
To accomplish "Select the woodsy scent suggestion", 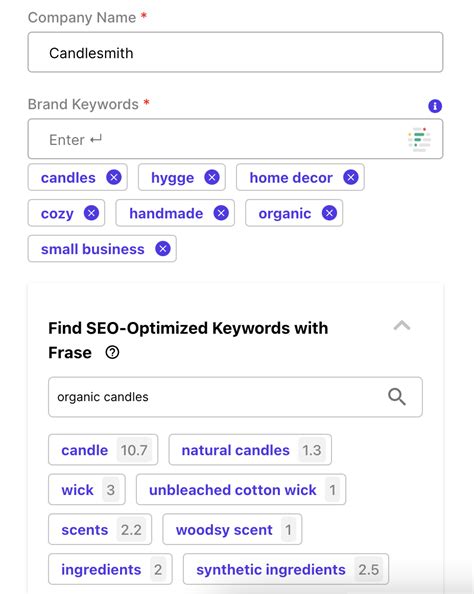I will pos(232,529).
